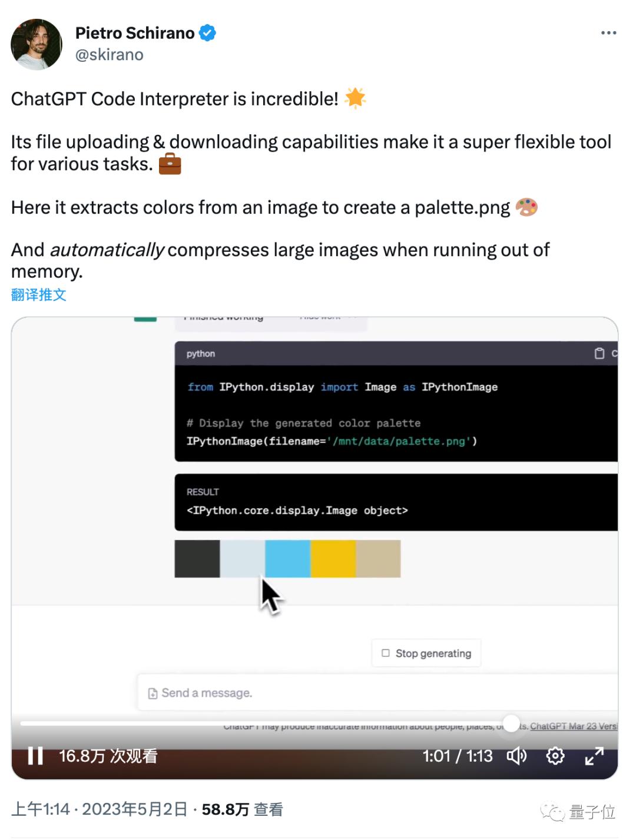Select the sky blue palette swatch

tap(287, 559)
